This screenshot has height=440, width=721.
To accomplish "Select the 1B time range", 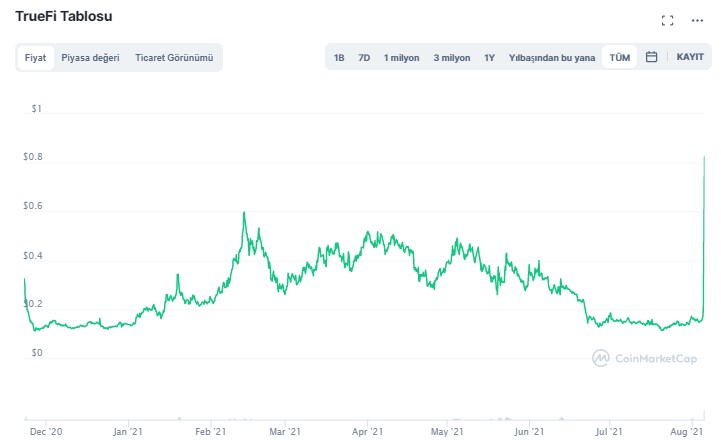I will (339, 58).
